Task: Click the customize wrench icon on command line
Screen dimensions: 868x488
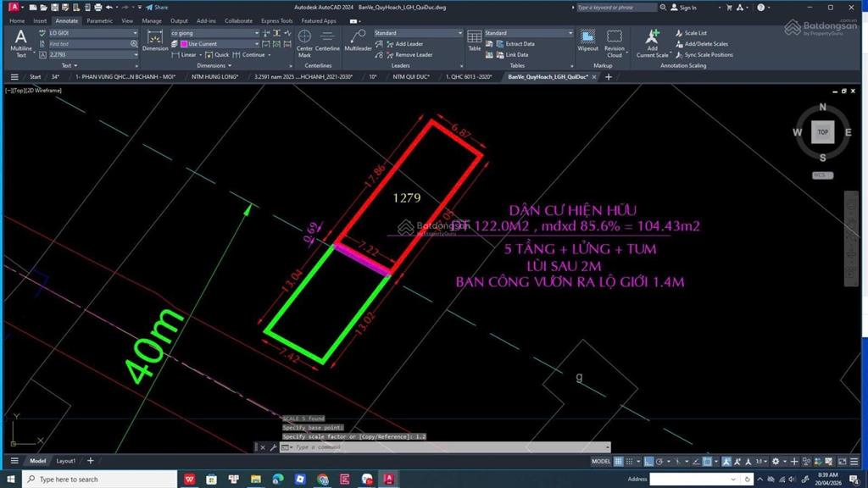Action: point(273,447)
